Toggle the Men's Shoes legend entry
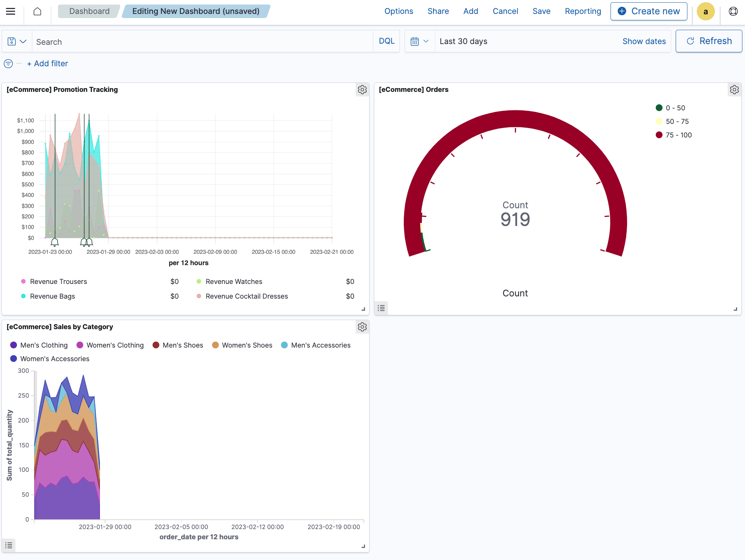 (x=183, y=345)
